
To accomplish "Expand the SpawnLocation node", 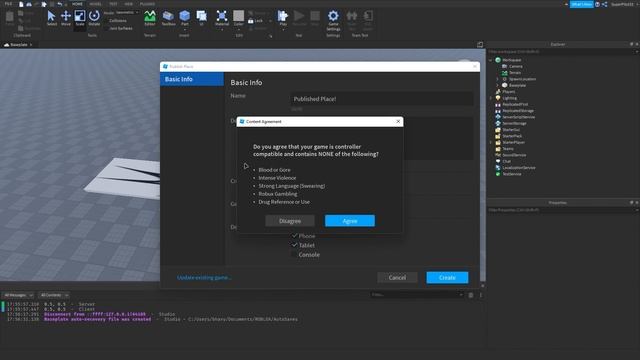I will (498, 79).
